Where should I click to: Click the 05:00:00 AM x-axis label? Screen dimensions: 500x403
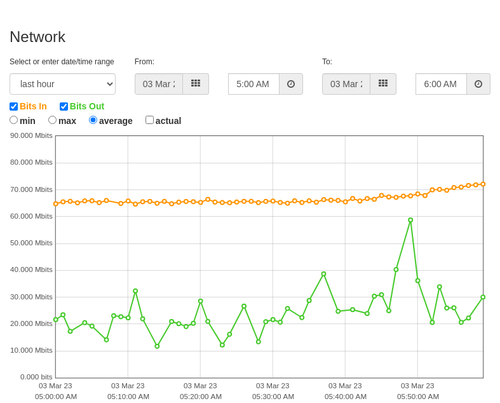click(56, 397)
